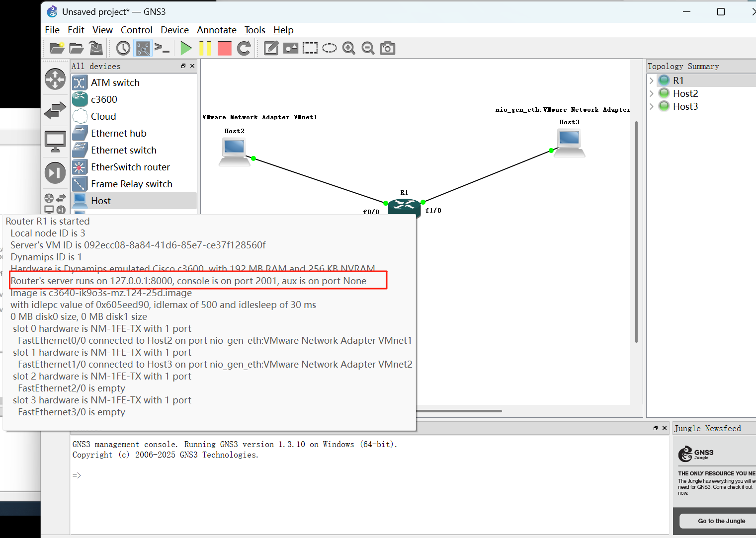Open the Tools menu
Image resolution: width=756 pixels, height=538 pixels.
pyautogui.click(x=255, y=30)
